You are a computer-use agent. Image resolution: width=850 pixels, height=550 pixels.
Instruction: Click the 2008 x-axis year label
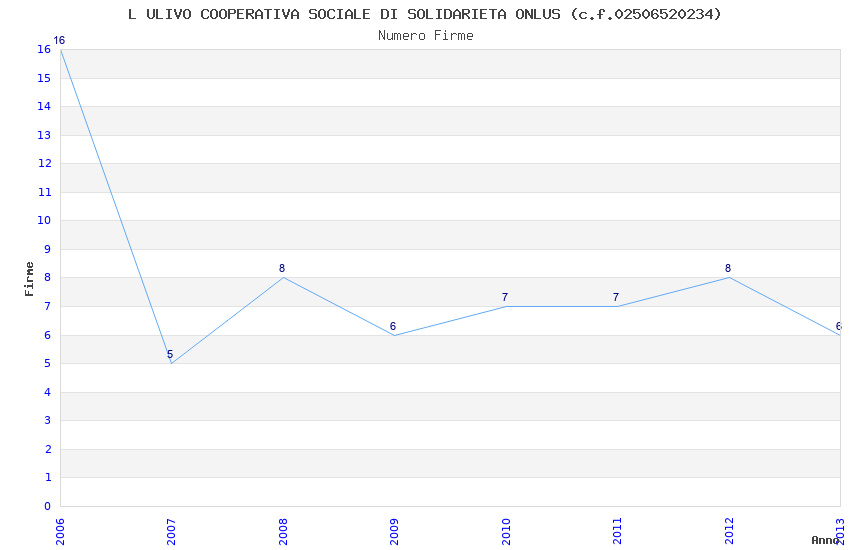tap(284, 532)
